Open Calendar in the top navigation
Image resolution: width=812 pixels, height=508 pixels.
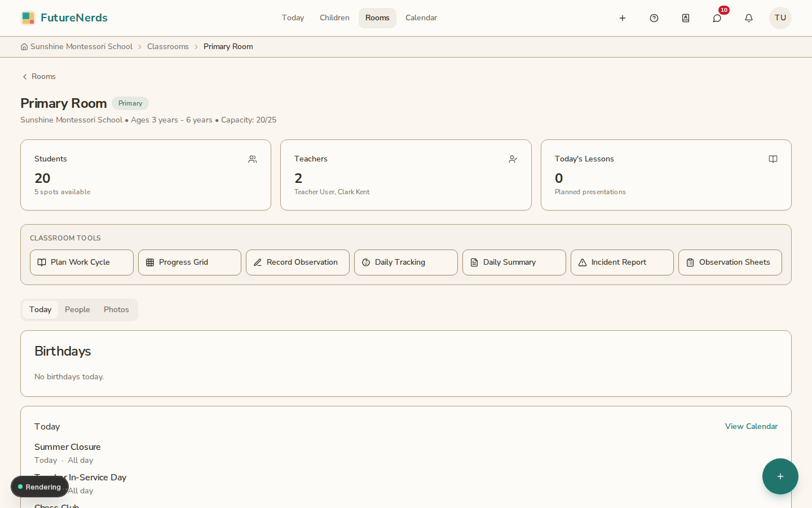pos(421,18)
